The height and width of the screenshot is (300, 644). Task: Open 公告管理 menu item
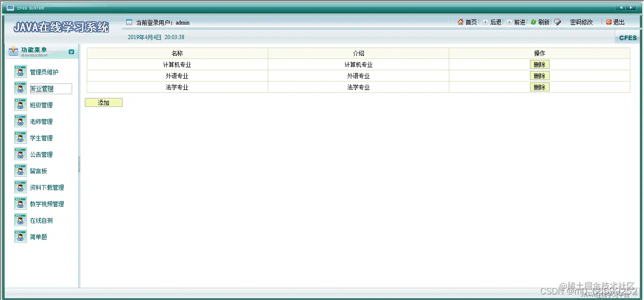(x=41, y=154)
